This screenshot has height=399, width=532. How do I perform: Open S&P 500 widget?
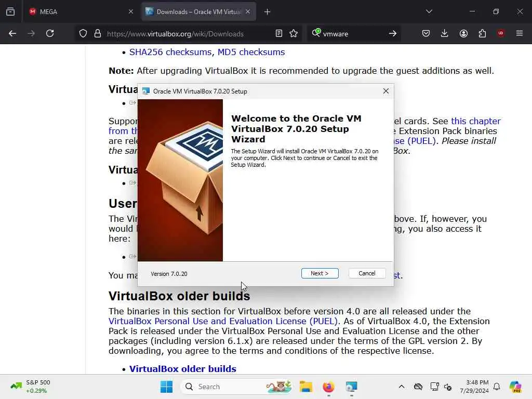pos(30,387)
